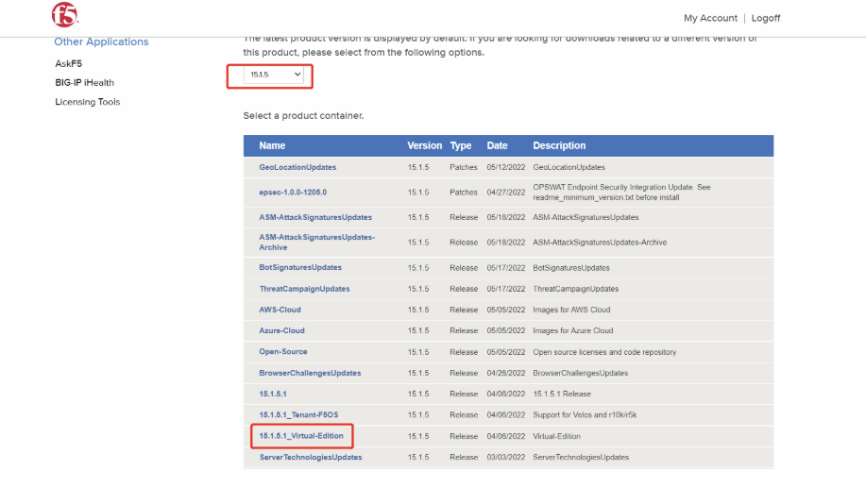Open ASM-AttackSignaturesUpdates-Archive link
This screenshot has height=504, width=866.
316,242
